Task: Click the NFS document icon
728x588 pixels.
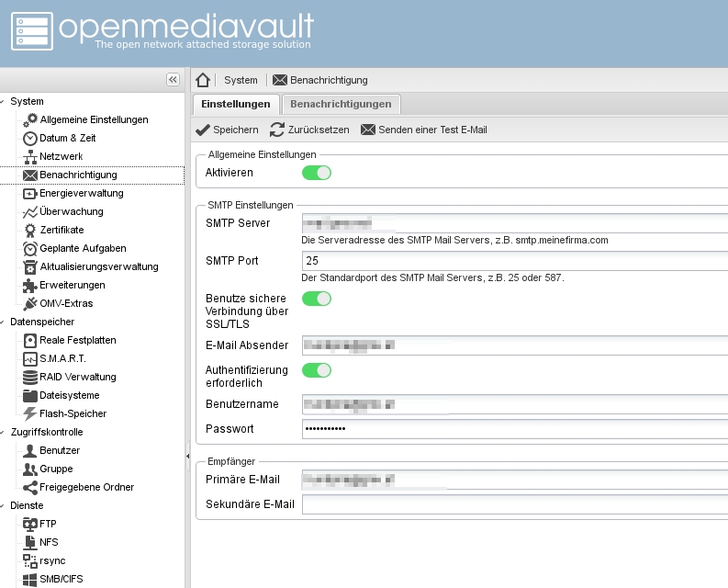Action: 30,542
